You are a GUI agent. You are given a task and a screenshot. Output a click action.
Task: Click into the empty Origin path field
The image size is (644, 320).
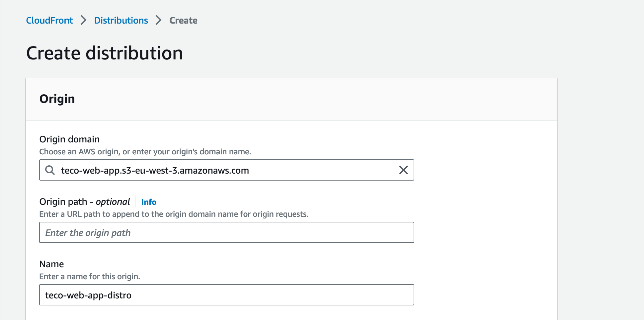pyautogui.click(x=226, y=232)
